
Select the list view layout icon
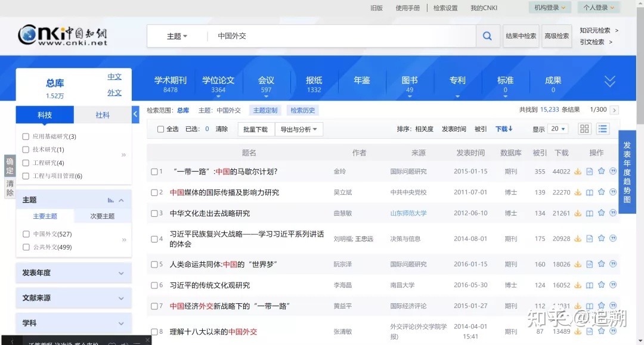[x=603, y=129]
